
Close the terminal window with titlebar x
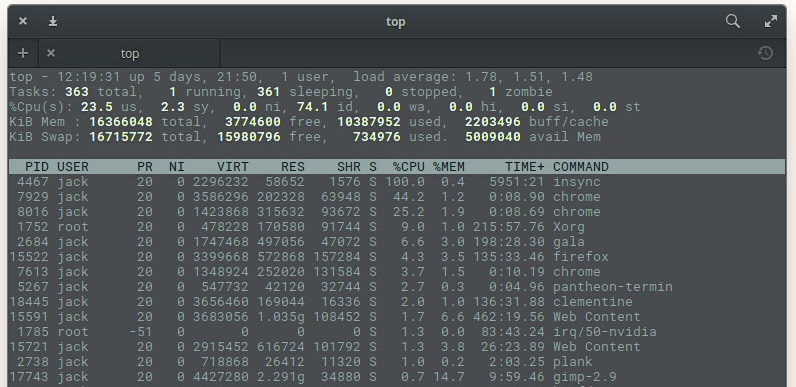pyautogui.click(x=23, y=21)
